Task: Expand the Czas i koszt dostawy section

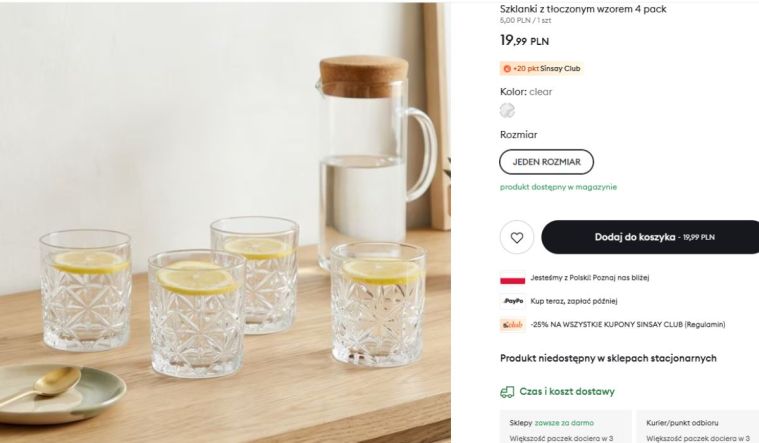Action: (566, 392)
